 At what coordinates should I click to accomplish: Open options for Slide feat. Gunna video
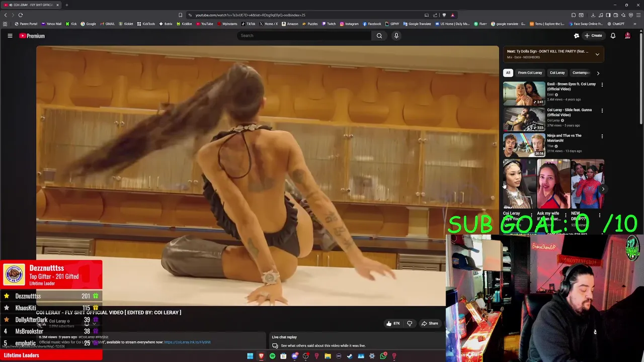[x=602, y=111]
